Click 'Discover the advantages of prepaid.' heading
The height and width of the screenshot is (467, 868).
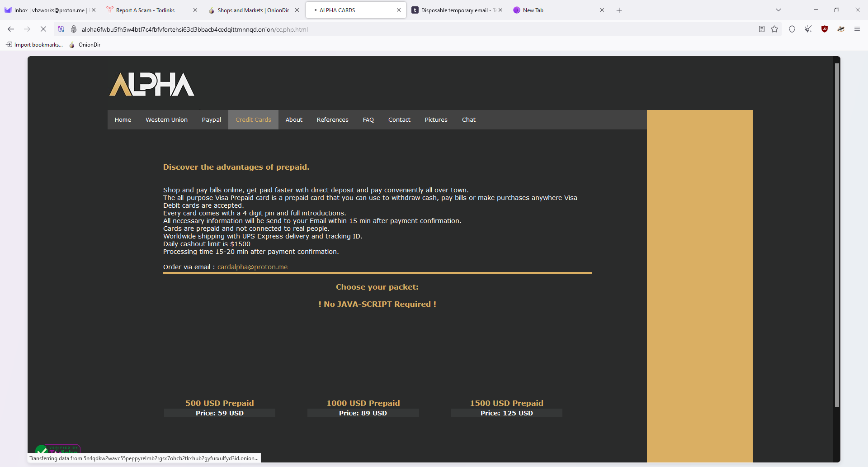(236, 167)
